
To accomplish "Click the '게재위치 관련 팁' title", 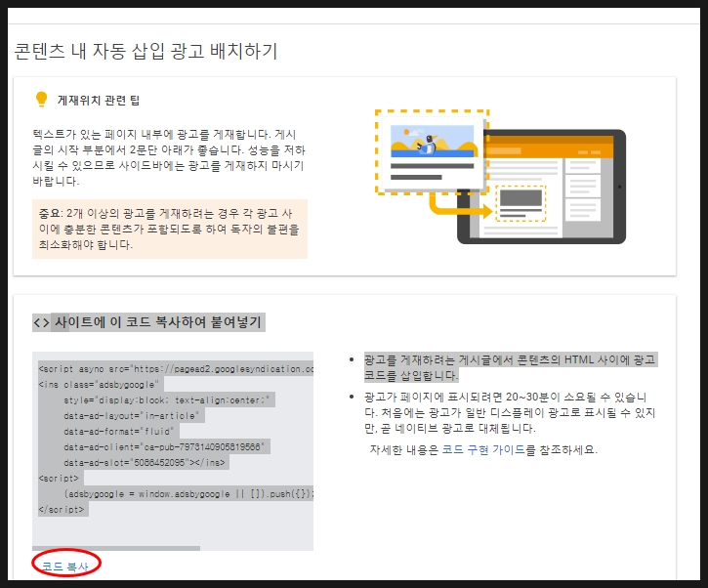I will [99, 101].
